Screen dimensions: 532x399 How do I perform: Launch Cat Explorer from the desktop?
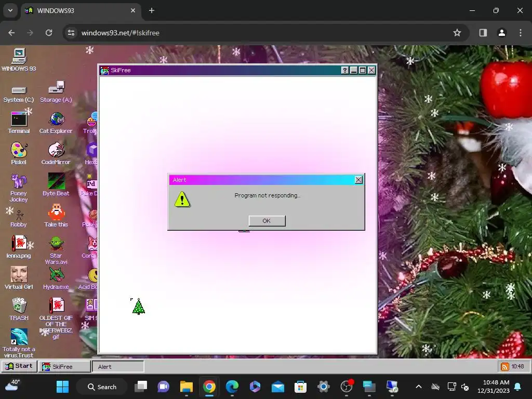[x=56, y=123]
